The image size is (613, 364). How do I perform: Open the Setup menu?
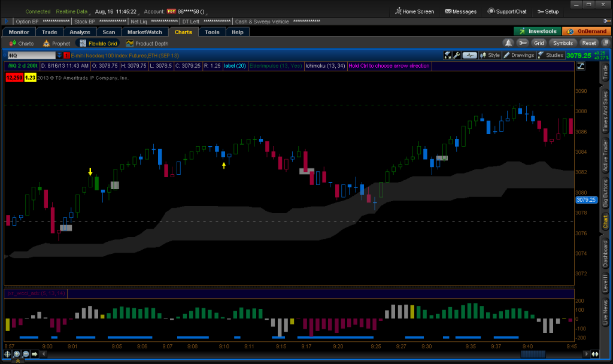(548, 11)
